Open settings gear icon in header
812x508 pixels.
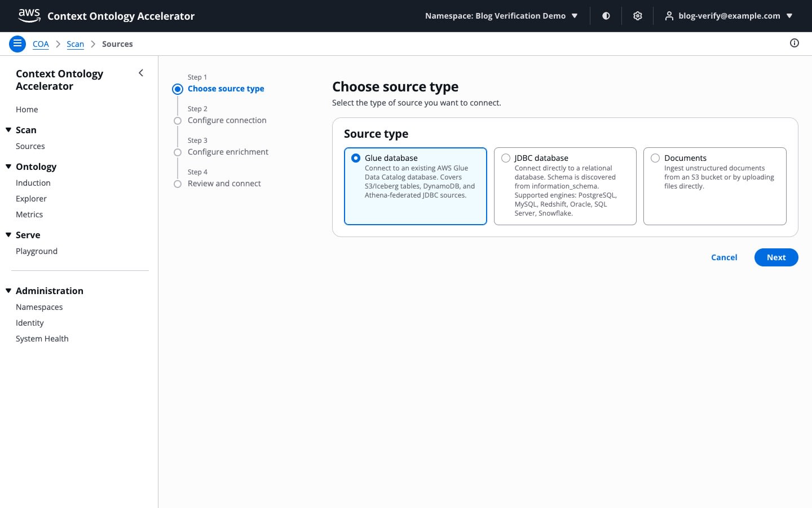click(638, 16)
